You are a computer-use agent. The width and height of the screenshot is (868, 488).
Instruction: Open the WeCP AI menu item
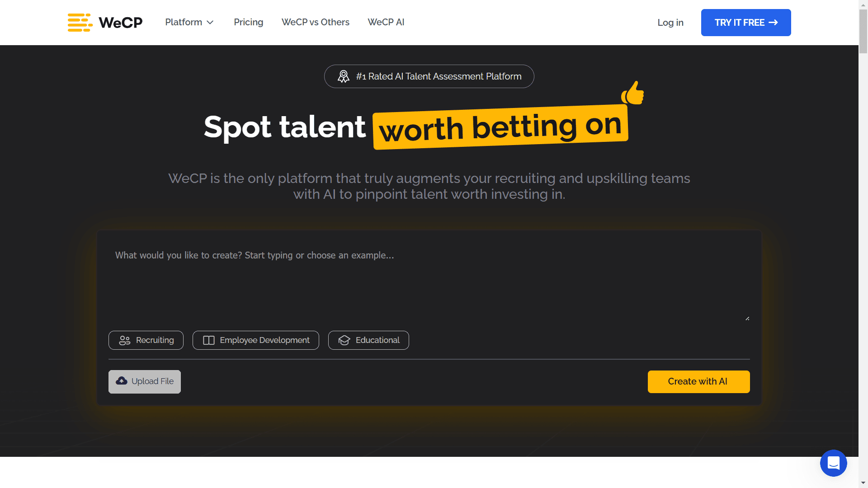click(386, 22)
